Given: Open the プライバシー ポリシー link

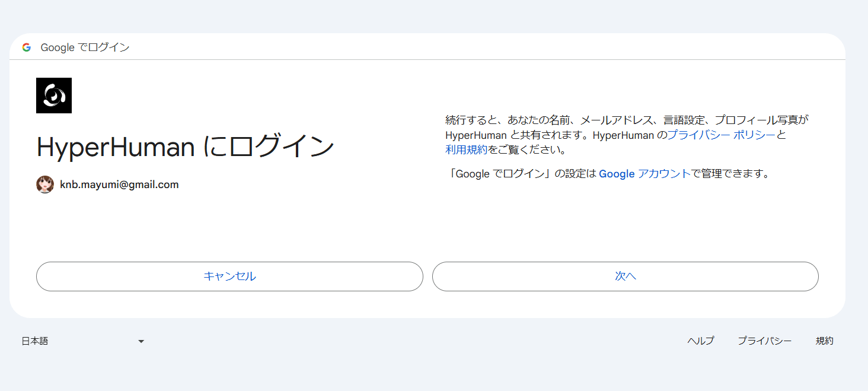Looking at the screenshot, I should [x=721, y=135].
